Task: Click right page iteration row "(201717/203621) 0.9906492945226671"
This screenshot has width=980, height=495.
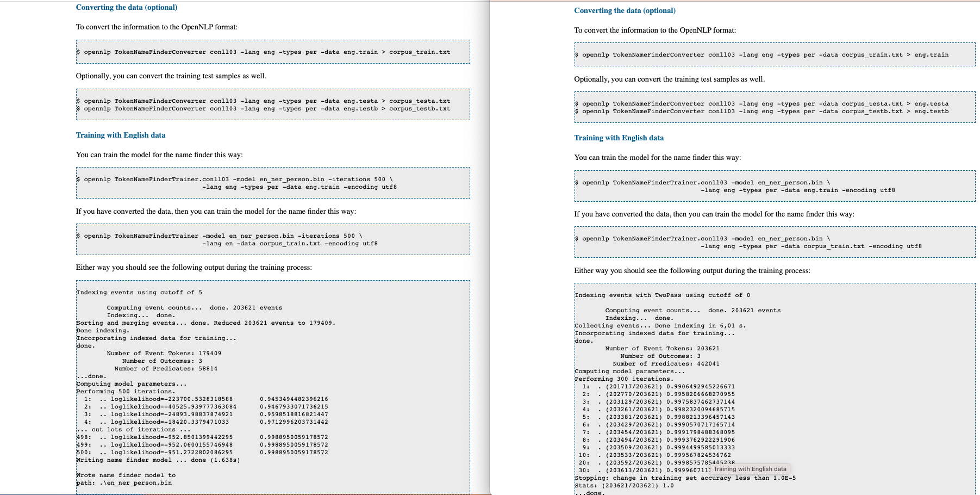Action: point(670,387)
